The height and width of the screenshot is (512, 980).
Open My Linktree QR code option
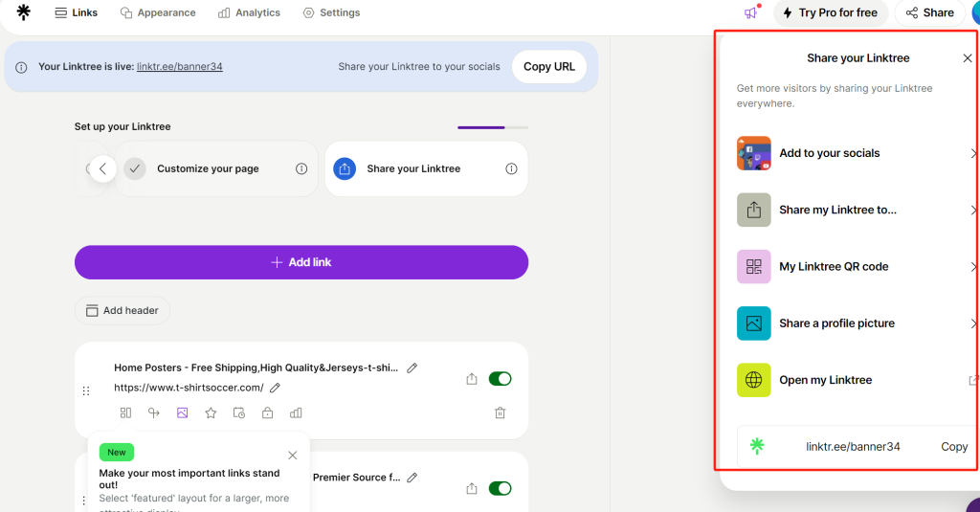(x=857, y=267)
